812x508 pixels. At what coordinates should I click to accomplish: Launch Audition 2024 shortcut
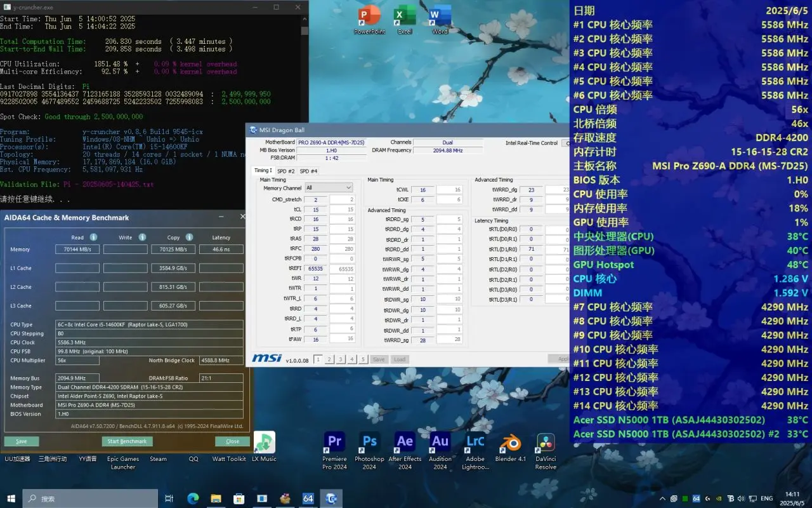[440, 450]
